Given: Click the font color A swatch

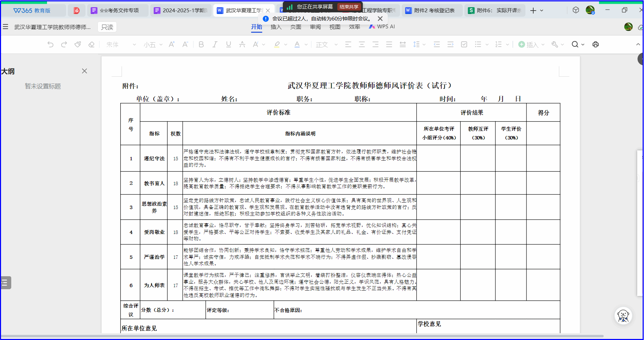Looking at the screenshot, I should [x=297, y=44].
